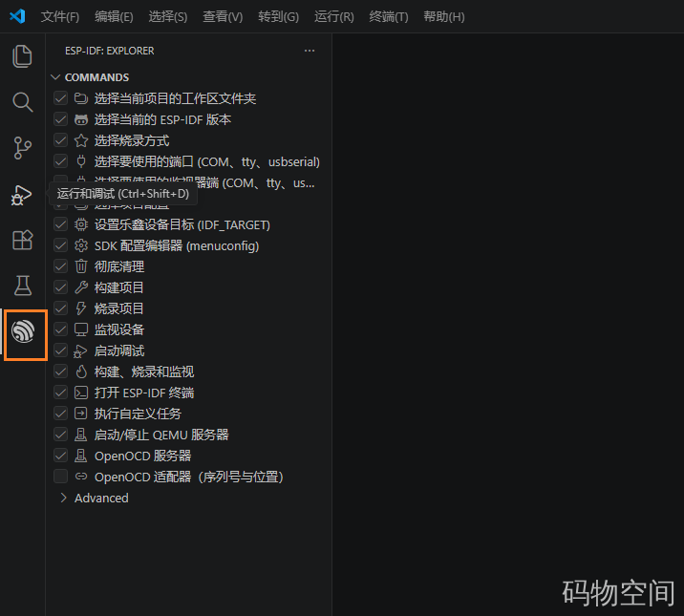Run the 打开 ESP-IDF 终端 command

[144, 393]
